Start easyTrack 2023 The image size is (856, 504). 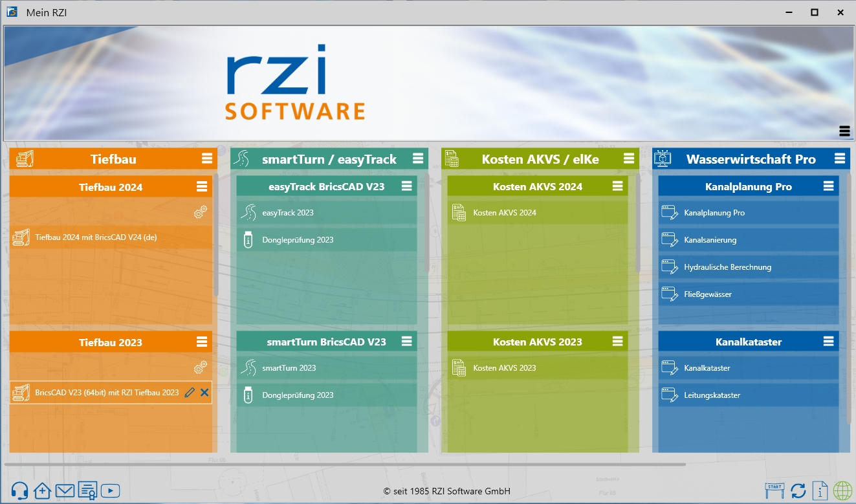[327, 212]
